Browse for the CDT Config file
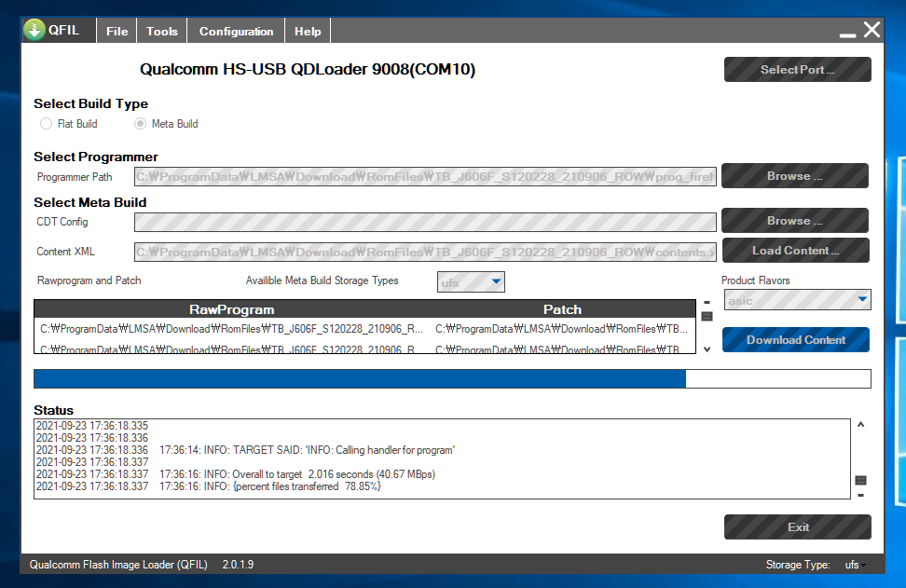Image resolution: width=906 pixels, height=588 pixels. point(794,221)
